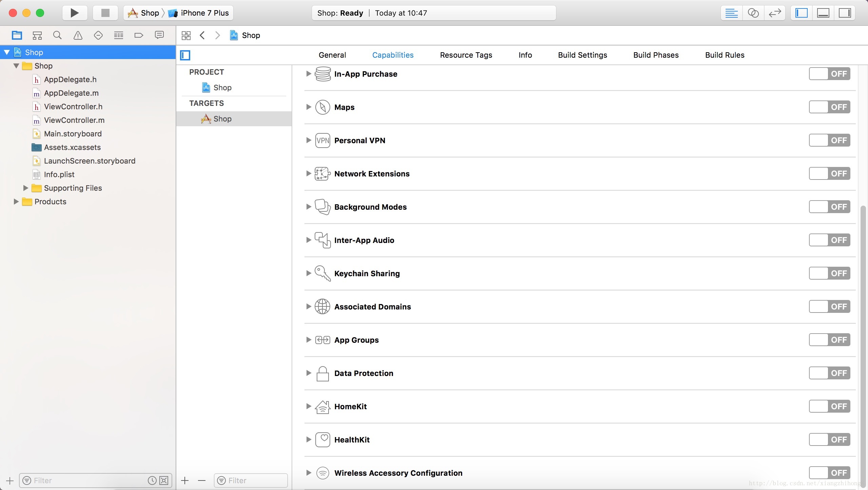
Task: Open the Debug navigator
Action: point(118,35)
